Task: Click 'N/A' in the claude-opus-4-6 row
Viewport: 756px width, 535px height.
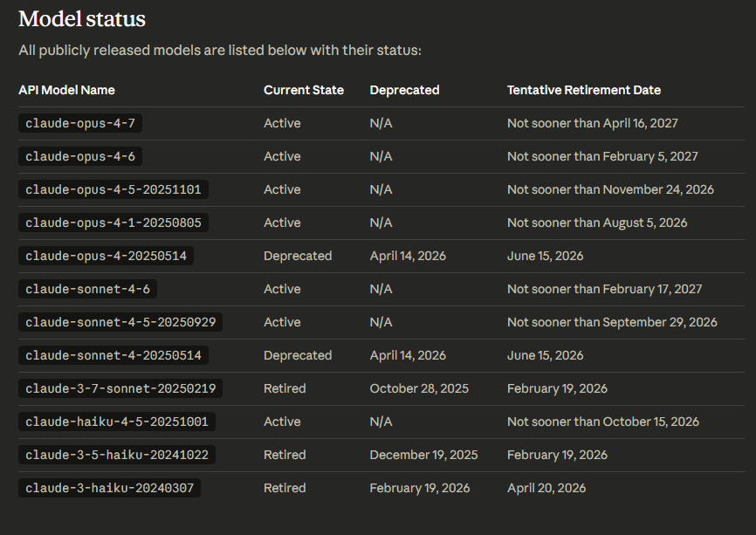Action: (x=381, y=156)
